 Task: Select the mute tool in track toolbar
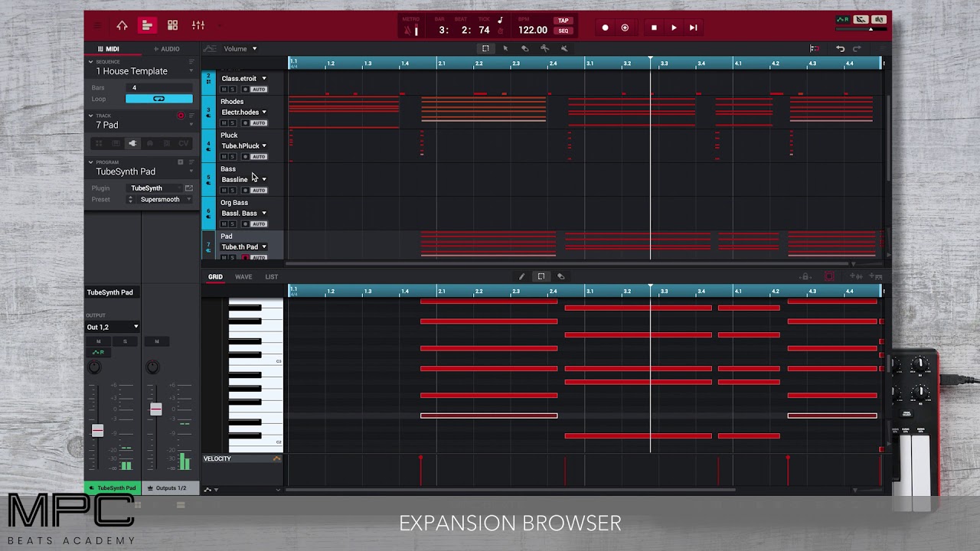pos(564,48)
